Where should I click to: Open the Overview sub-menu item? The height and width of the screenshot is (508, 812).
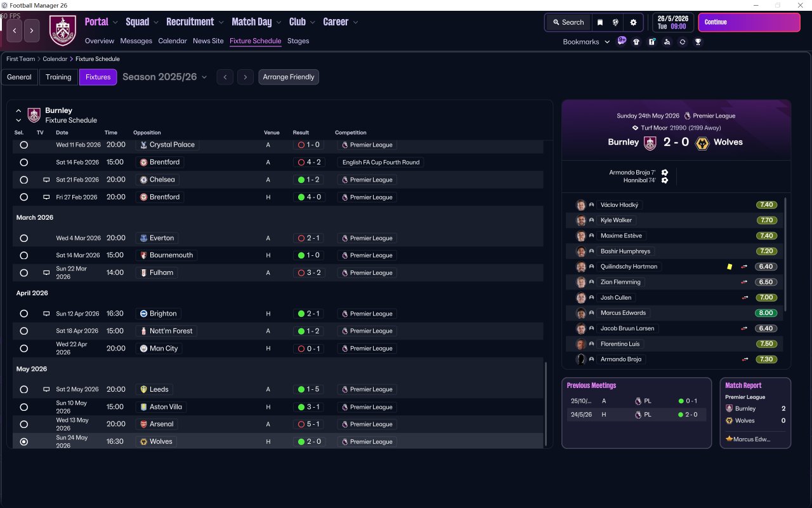tap(100, 41)
